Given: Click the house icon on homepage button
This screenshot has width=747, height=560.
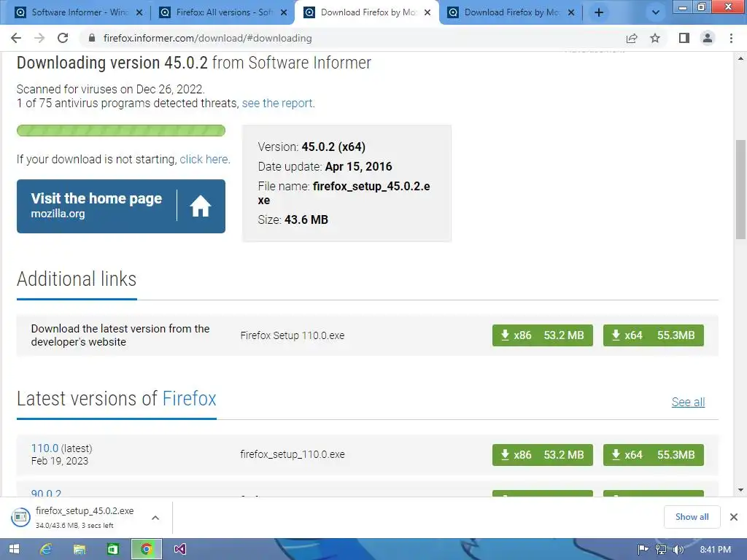Looking at the screenshot, I should (200, 206).
